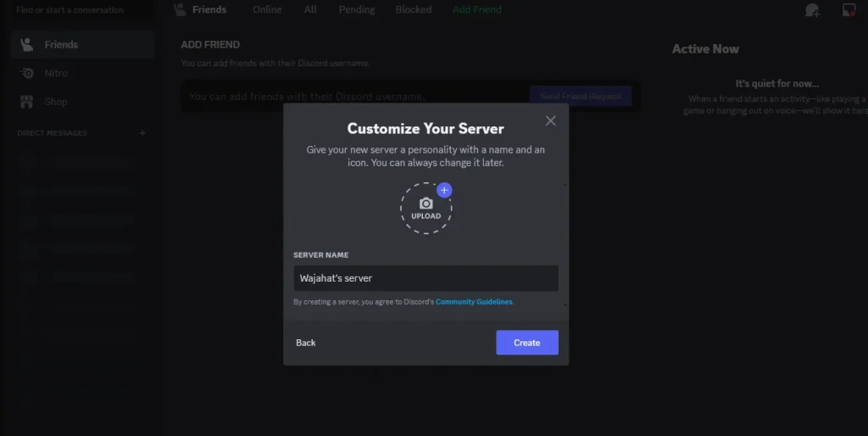
Task: Upload a server icon via camera circle
Action: point(426,209)
